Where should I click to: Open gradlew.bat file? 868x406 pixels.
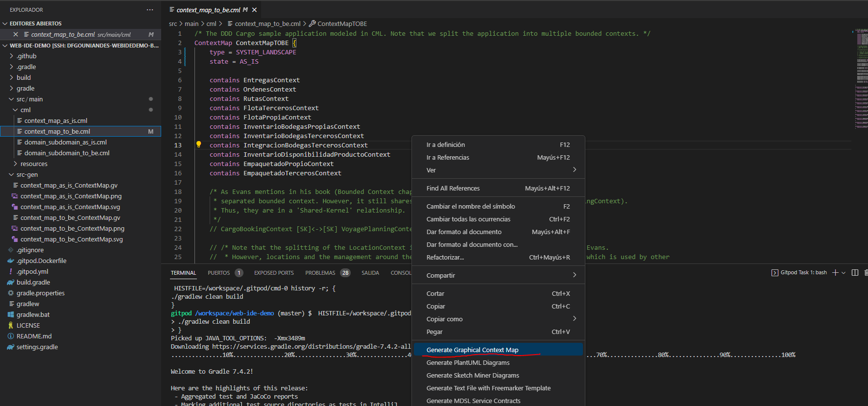[33, 314]
